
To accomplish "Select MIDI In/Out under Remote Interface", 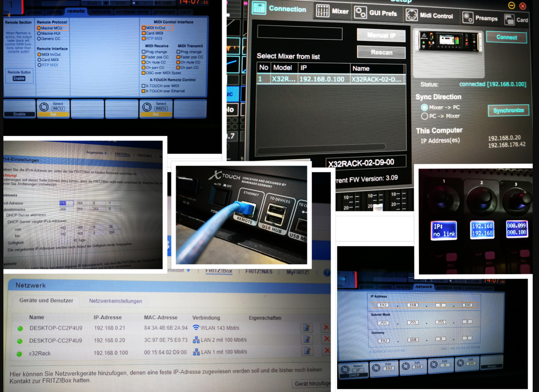I will [x=39, y=54].
